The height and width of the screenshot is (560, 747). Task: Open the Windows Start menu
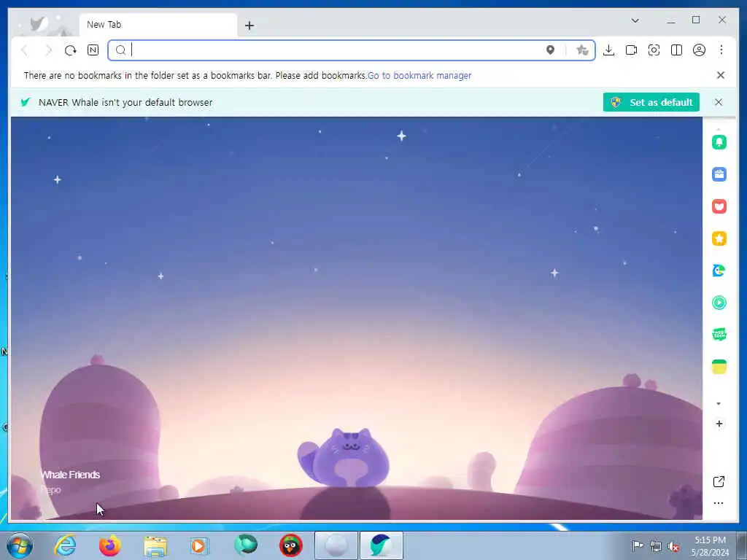20,545
